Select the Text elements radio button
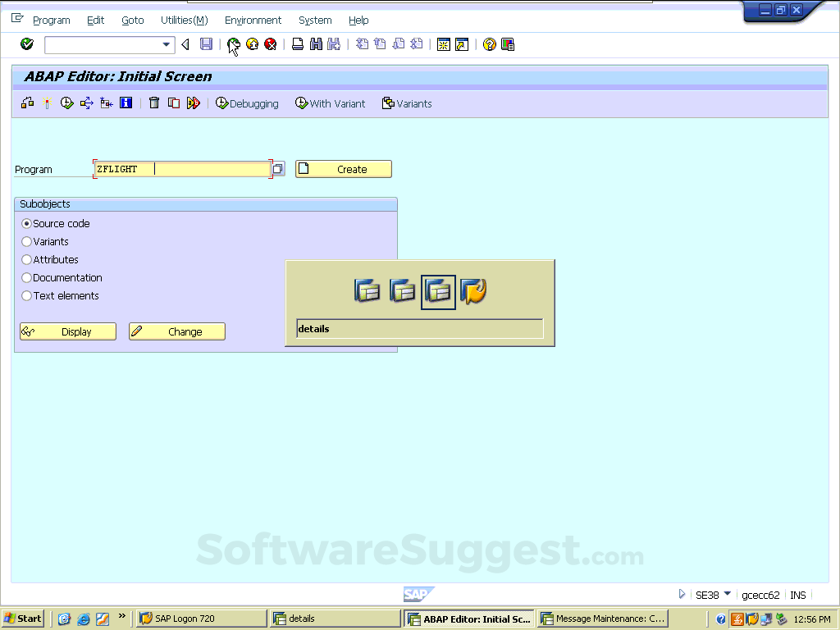Viewport: 840px width, 630px height. (26, 295)
